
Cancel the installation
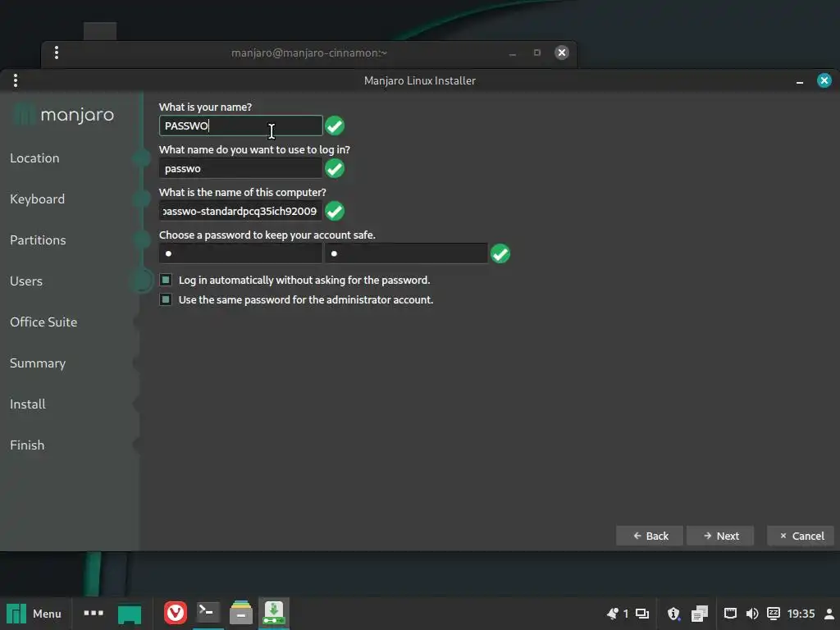(801, 536)
